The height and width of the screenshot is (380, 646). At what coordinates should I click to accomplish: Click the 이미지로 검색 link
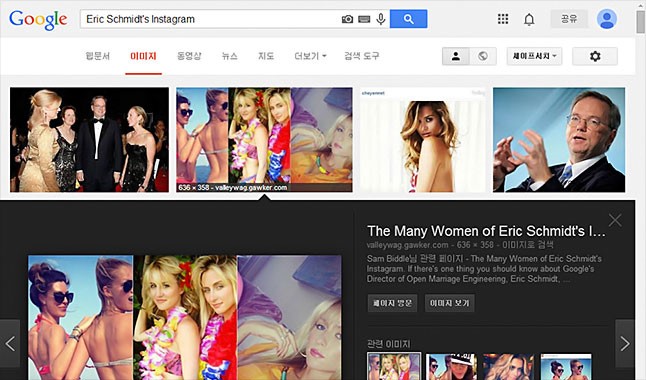[x=528, y=245]
